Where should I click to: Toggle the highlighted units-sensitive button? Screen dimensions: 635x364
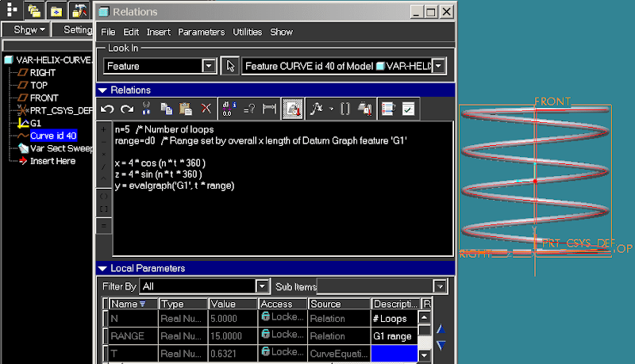coord(293,109)
